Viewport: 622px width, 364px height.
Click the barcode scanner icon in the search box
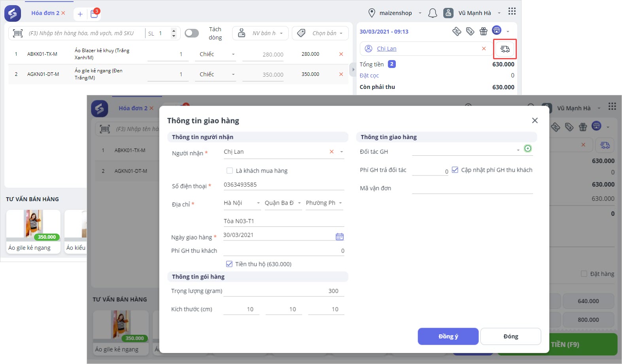[18, 33]
